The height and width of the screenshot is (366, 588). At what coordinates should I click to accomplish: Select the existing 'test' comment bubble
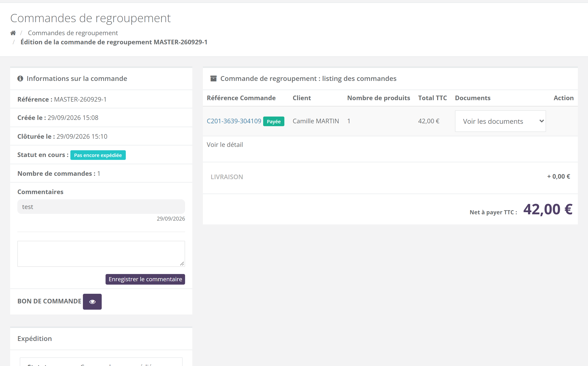click(101, 207)
